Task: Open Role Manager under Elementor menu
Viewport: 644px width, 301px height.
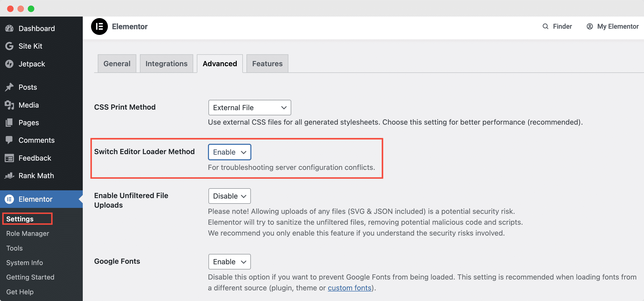Action: (x=27, y=234)
